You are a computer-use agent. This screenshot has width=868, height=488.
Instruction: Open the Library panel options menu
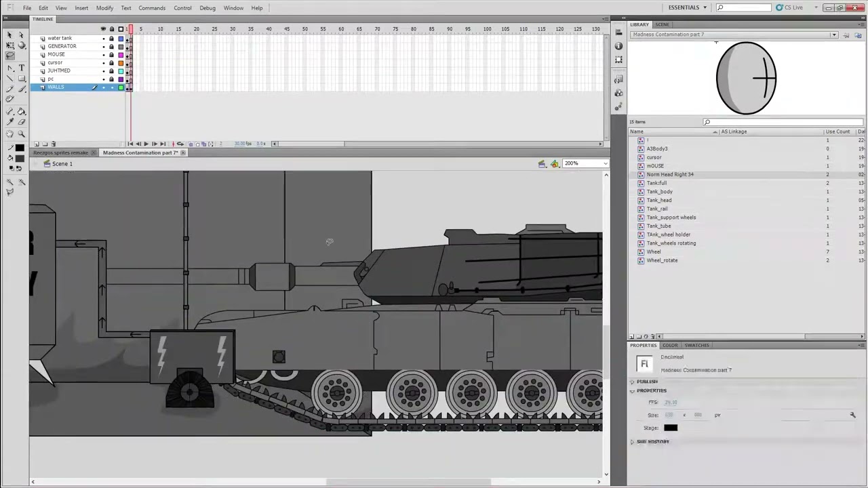click(x=861, y=24)
